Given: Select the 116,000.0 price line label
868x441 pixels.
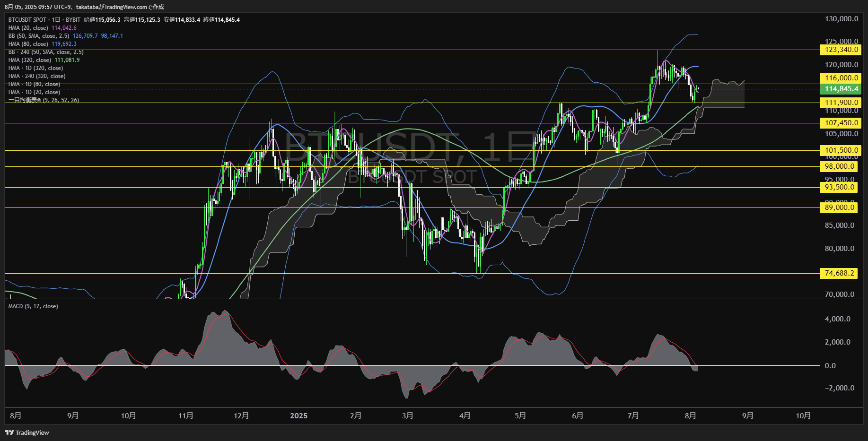Looking at the screenshot, I should (842, 78).
